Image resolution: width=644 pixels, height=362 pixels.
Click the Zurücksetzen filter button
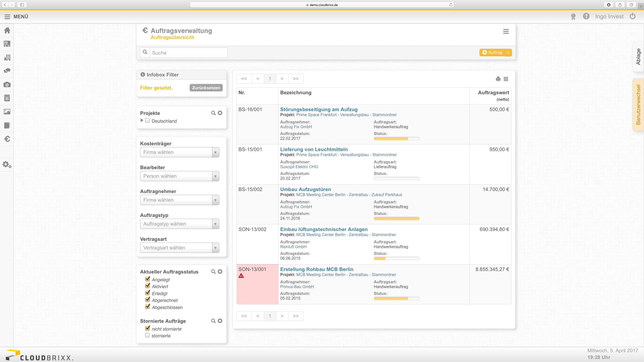pyautogui.click(x=206, y=88)
